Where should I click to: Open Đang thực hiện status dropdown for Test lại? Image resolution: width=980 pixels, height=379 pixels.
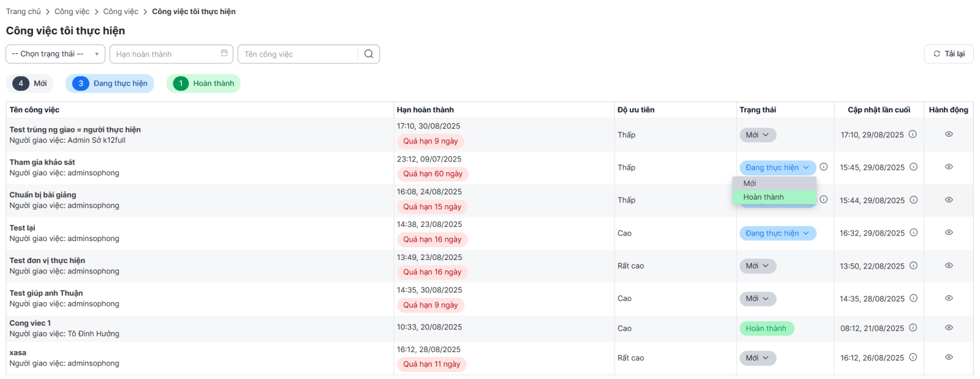coord(777,233)
